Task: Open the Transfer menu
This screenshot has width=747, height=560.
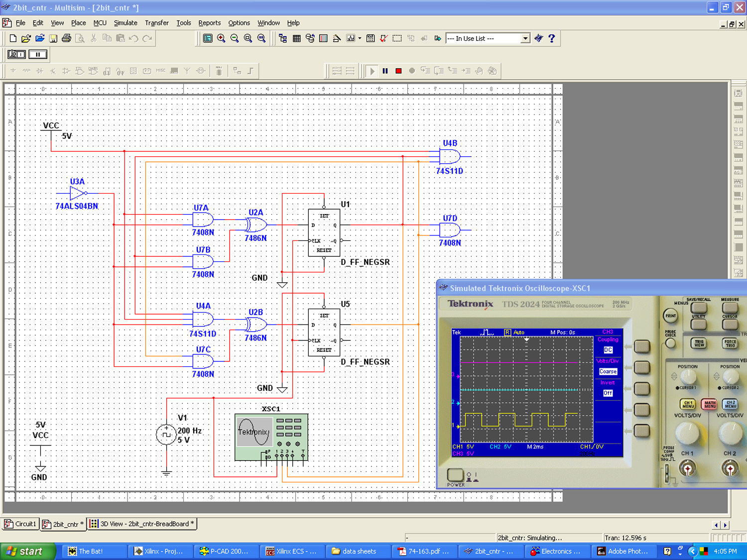Action: click(x=156, y=23)
